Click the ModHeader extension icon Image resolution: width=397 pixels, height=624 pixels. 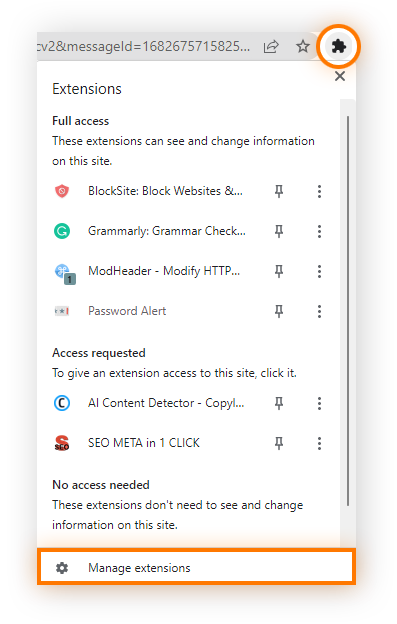point(64,274)
